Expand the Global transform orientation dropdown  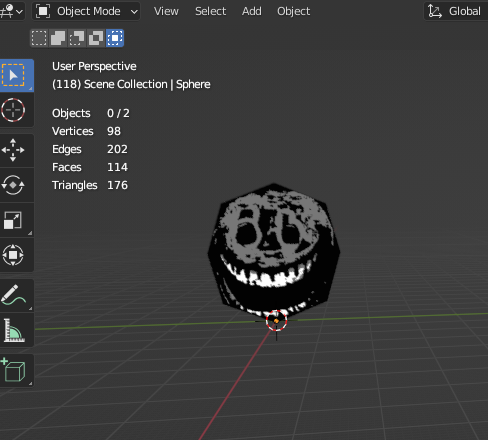coord(456,11)
